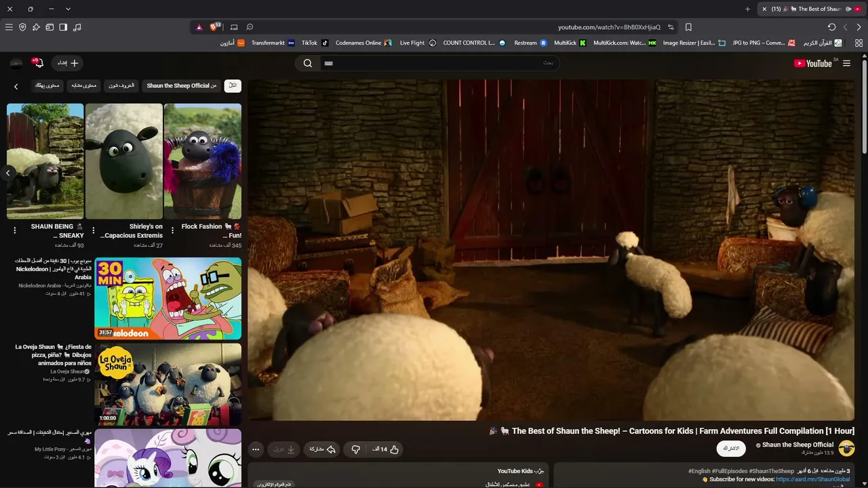Screen dimensions: 868x488
Task: Open the Brave Wallet toolbar icon
Action: pos(50,27)
